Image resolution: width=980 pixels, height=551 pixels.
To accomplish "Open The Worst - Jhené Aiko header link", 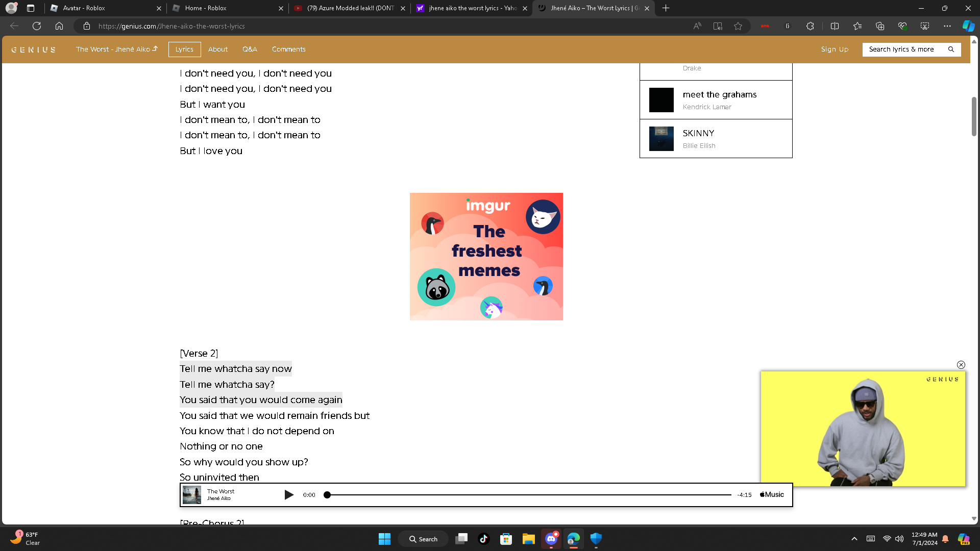I will coord(117,49).
